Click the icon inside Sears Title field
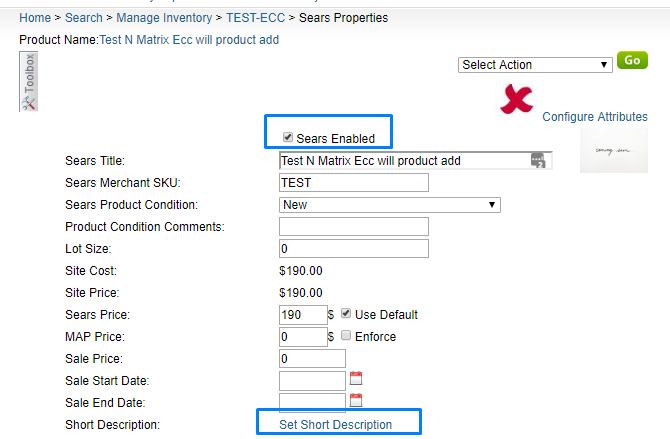670x439 pixels. [x=539, y=160]
